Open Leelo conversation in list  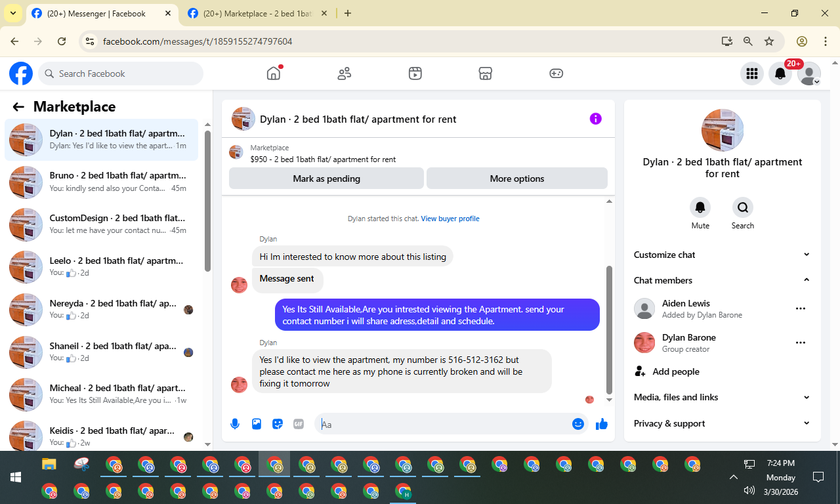[x=101, y=267]
